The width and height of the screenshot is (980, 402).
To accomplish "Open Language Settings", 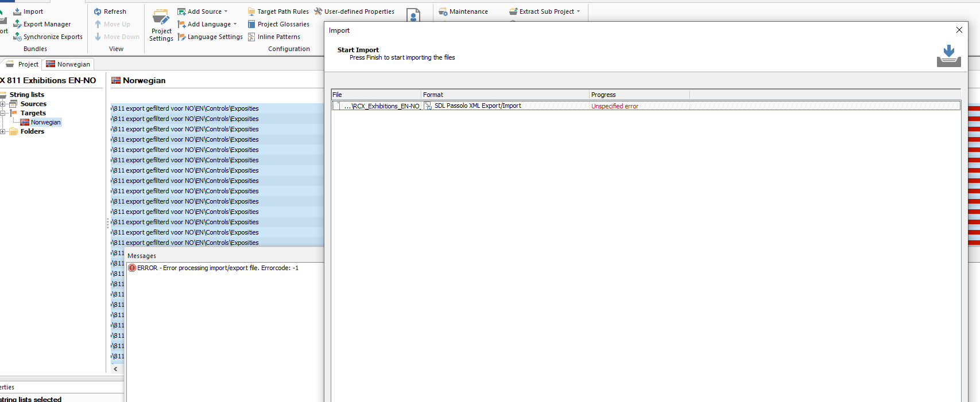I will point(210,37).
